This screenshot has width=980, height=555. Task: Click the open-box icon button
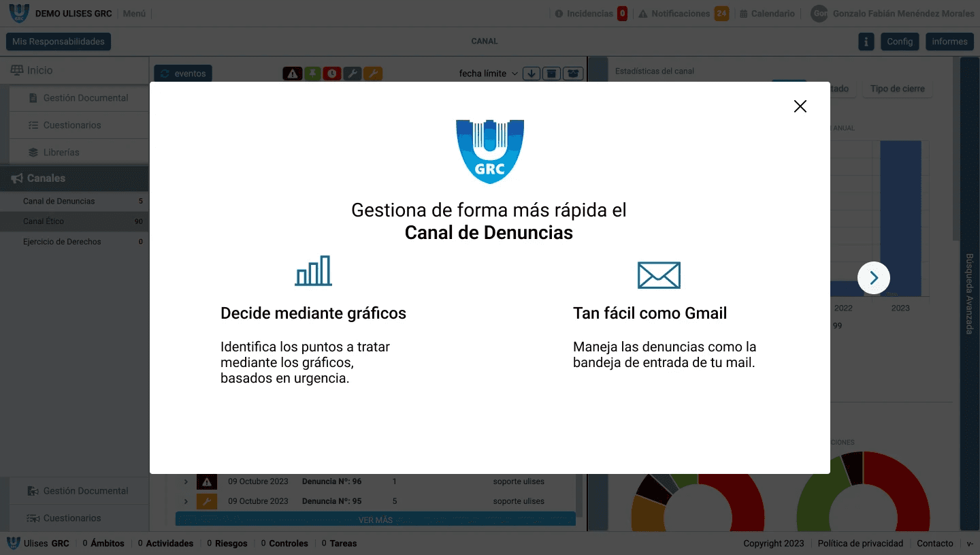tap(574, 74)
